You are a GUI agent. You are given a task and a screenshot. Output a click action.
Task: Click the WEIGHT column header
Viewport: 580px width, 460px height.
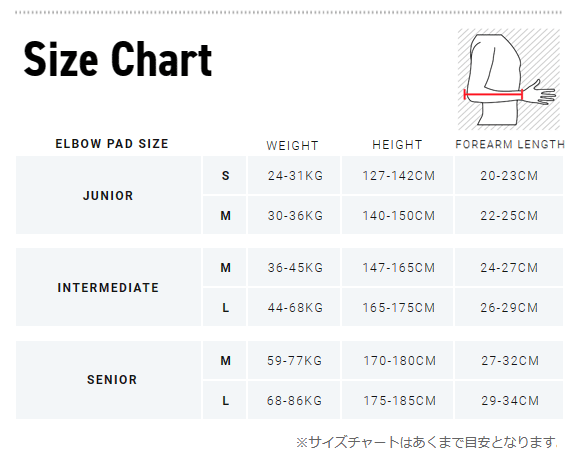pos(292,145)
